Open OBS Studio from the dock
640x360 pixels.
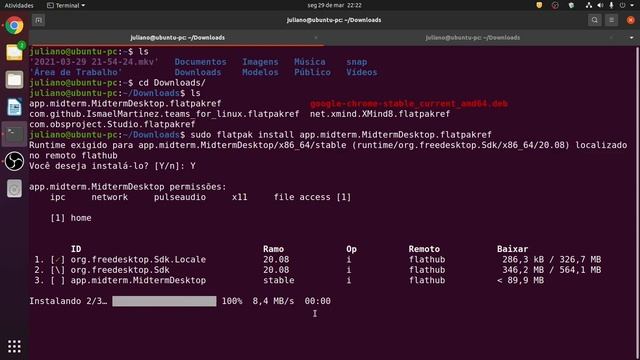pyautogui.click(x=14, y=161)
